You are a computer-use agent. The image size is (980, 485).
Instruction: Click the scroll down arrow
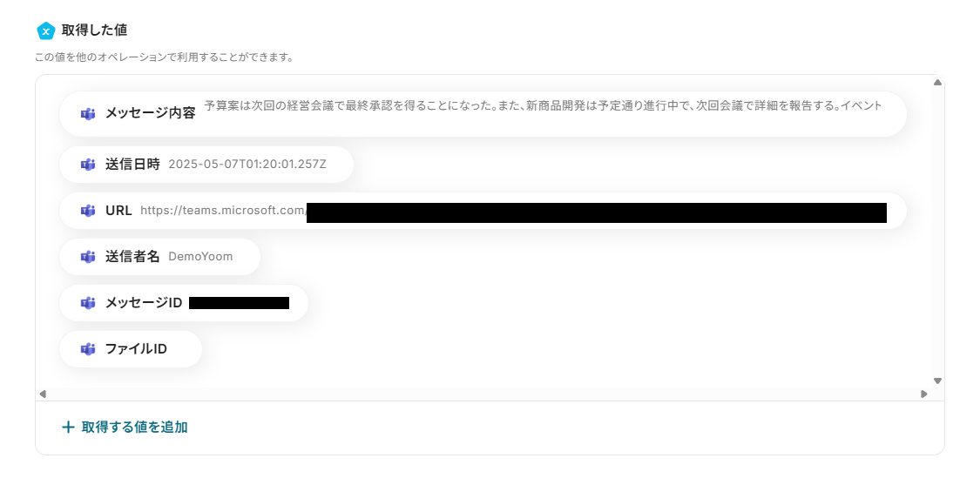coord(936,381)
